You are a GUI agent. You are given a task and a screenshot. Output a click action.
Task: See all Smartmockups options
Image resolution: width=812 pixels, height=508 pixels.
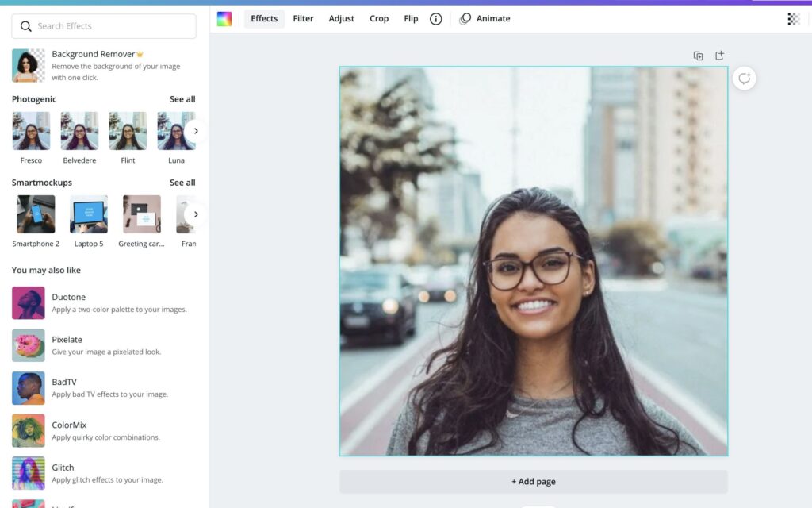click(x=182, y=183)
